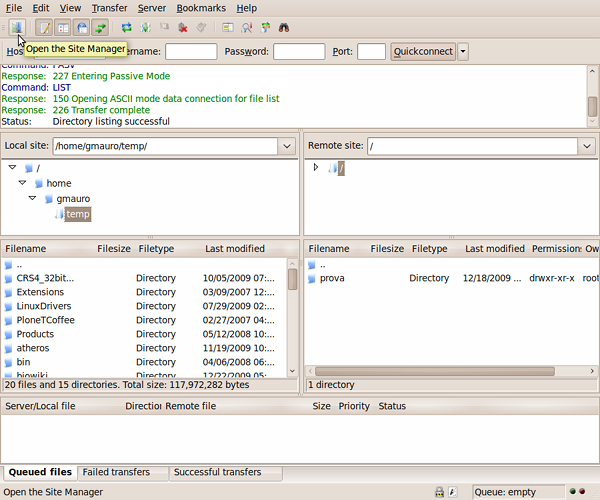Collapse local root '/' tree node
This screenshot has width=600, height=500.
click(12, 167)
